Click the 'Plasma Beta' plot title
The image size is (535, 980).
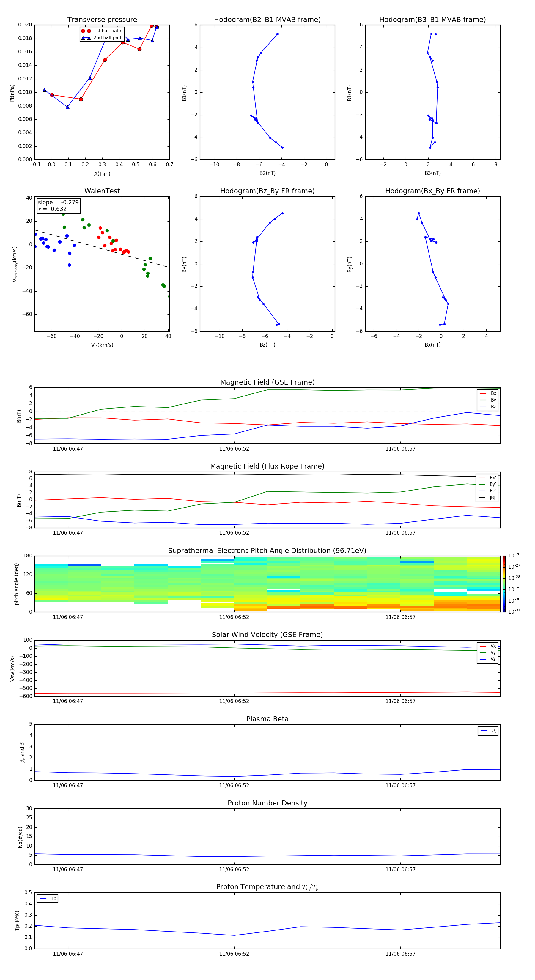tap(267, 719)
